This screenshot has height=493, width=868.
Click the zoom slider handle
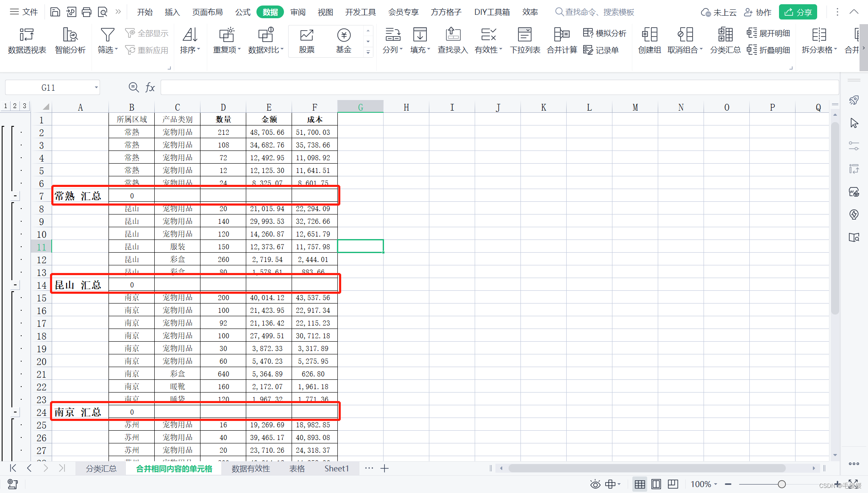(x=782, y=484)
